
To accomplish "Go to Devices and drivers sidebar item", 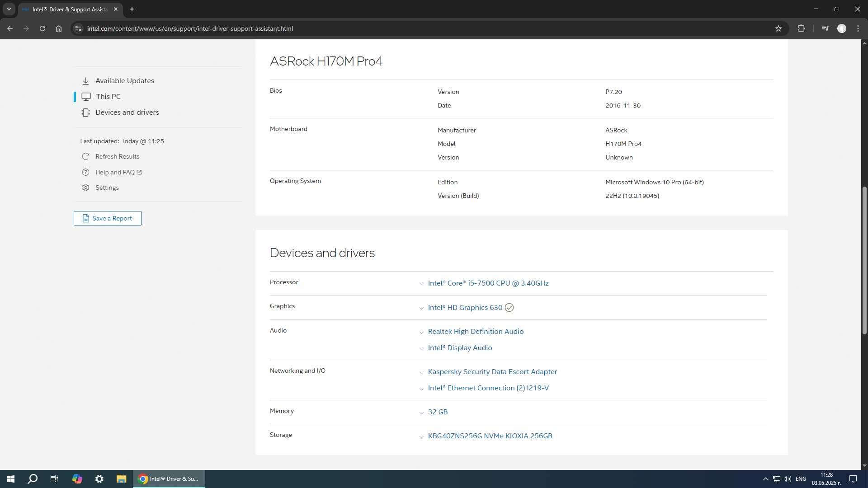I will (x=127, y=112).
